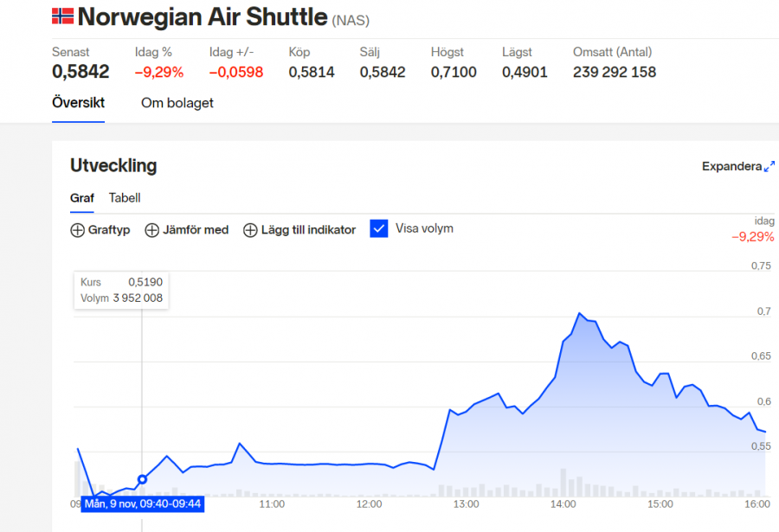Uncheck the Visa volym checkbox
The height and width of the screenshot is (532, 779).
pos(378,228)
